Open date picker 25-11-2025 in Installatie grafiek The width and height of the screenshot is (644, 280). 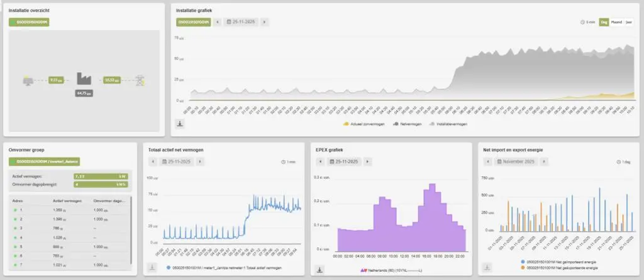pyautogui.click(x=241, y=22)
